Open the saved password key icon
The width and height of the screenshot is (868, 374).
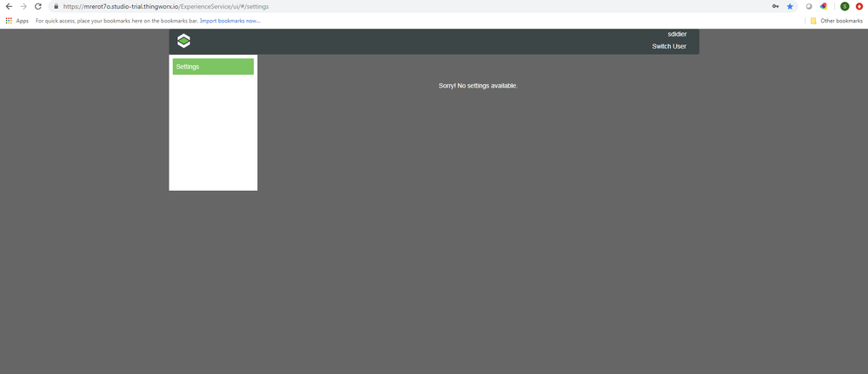(776, 7)
